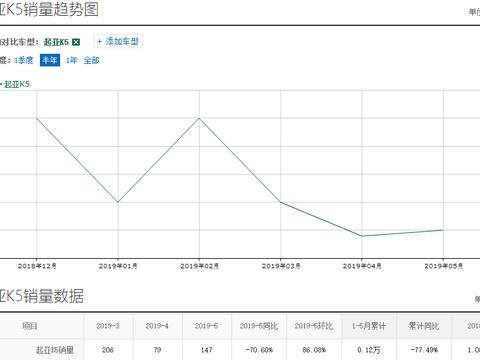This screenshot has height=360, width=480.
Task: Click the 2019-5 column header
Action: (206, 326)
